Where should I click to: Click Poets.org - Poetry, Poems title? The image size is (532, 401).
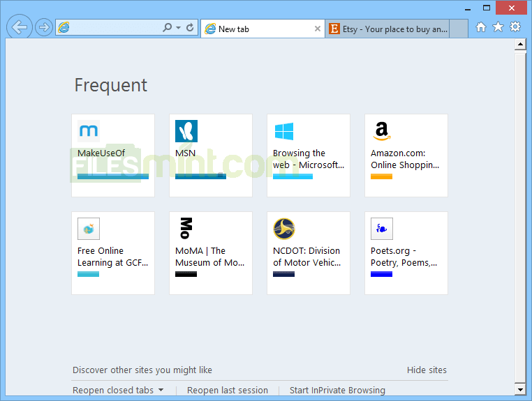click(x=404, y=257)
